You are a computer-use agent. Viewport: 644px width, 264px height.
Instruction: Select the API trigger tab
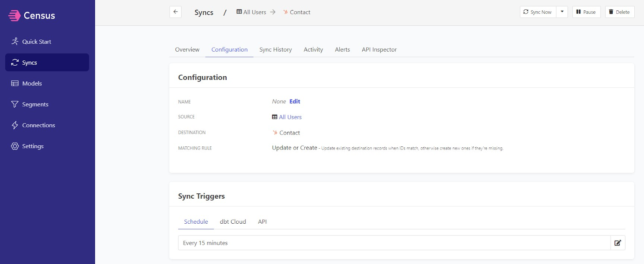[x=262, y=222]
